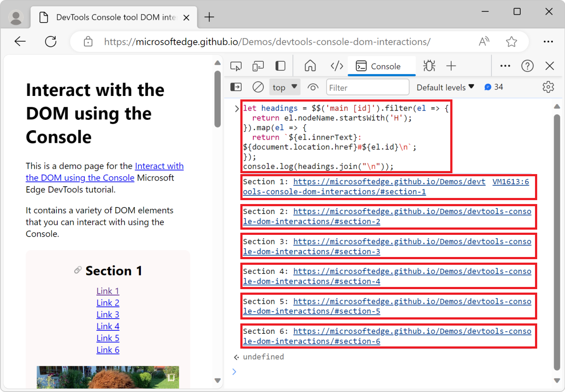Activate the bug / Issues icon
This screenshot has width=565, height=392.
click(429, 66)
